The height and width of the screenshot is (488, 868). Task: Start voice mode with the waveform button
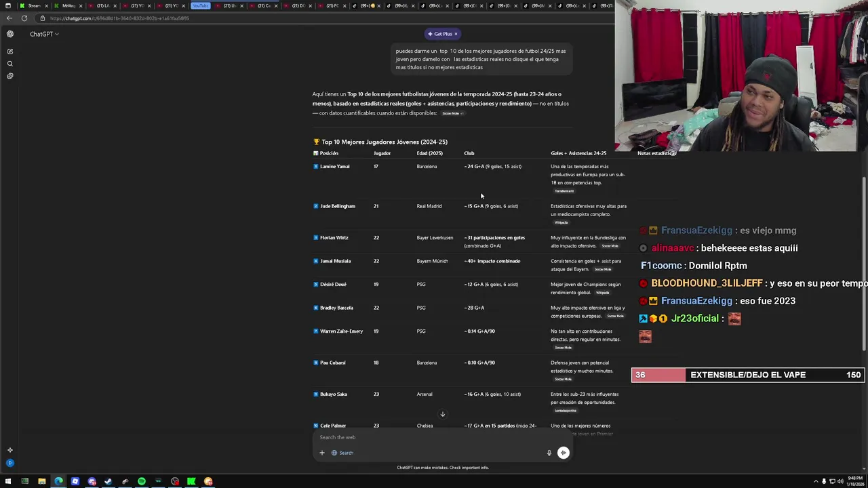[x=564, y=453]
